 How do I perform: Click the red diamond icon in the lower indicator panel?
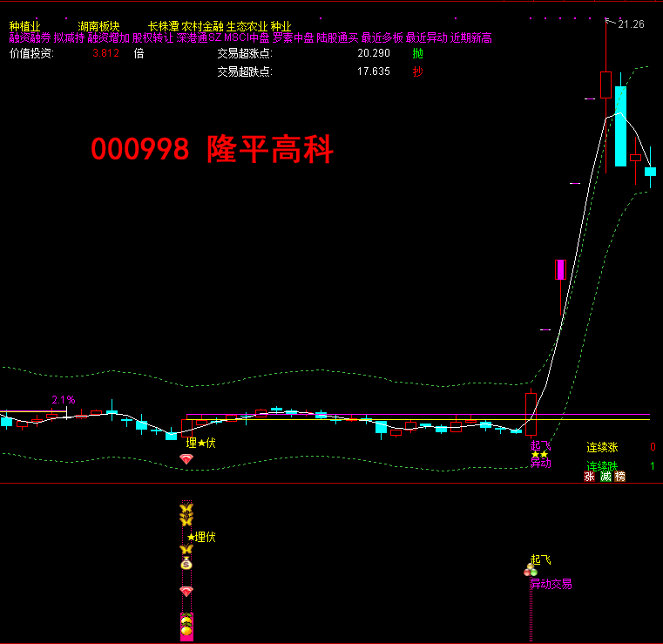[x=186, y=591]
